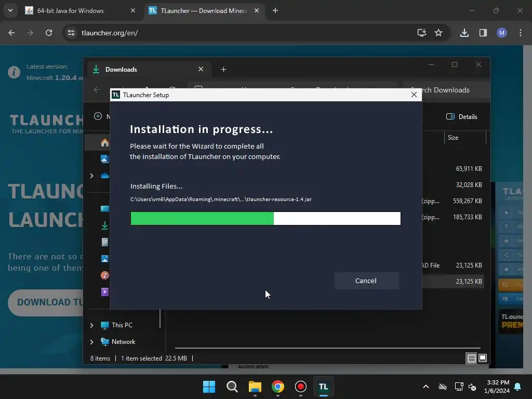Expand Network in navigation tree
This screenshot has width=532, height=399.
pos(91,342)
